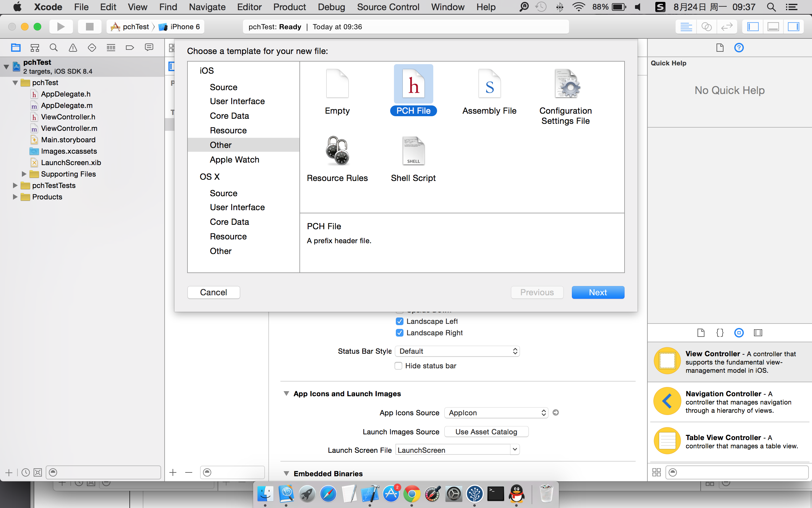812x508 pixels.
Task: Enable Hide status bar checkbox
Action: (398, 365)
